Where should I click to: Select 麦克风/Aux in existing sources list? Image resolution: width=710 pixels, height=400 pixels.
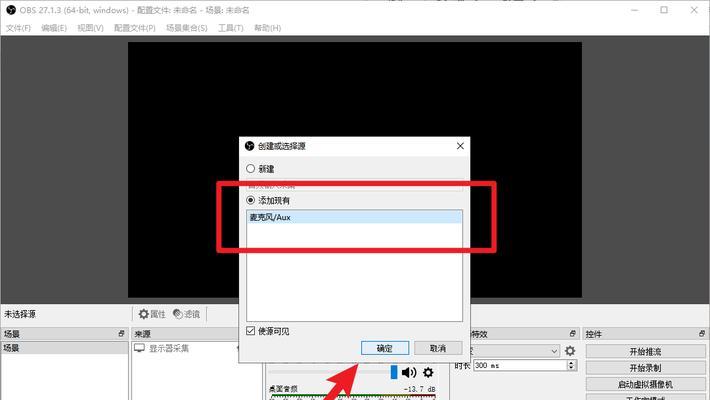tap(355, 217)
